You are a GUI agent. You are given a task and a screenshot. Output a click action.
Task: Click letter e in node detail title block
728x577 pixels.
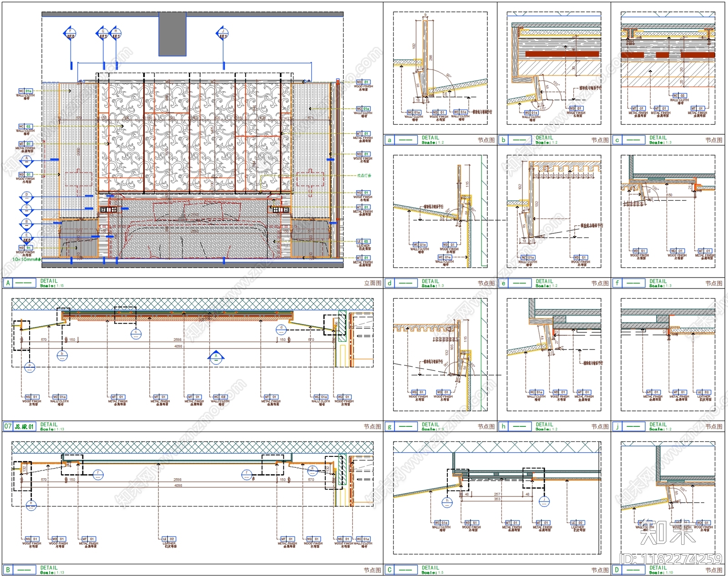pyautogui.click(x=503, y=283)
